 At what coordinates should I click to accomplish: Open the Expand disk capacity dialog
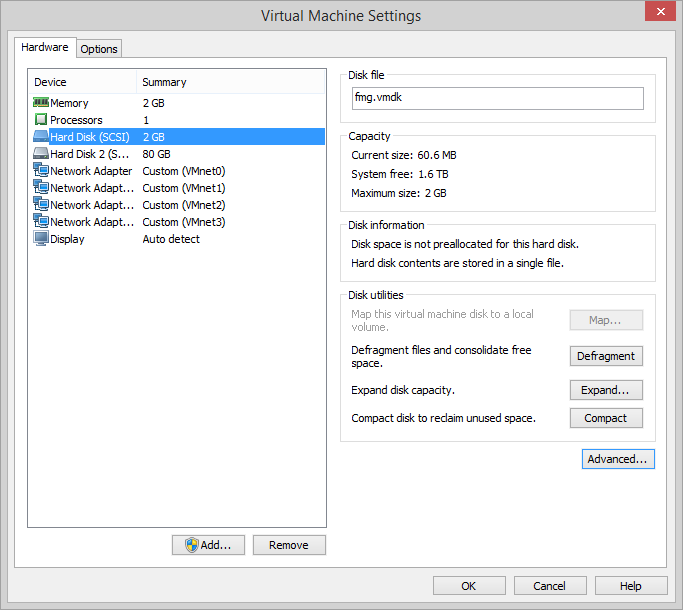coord(606,390)
